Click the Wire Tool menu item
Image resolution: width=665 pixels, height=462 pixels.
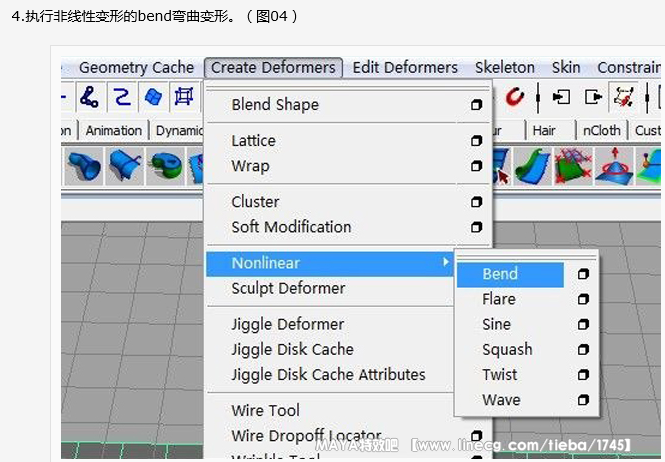[x=265, y=410]
